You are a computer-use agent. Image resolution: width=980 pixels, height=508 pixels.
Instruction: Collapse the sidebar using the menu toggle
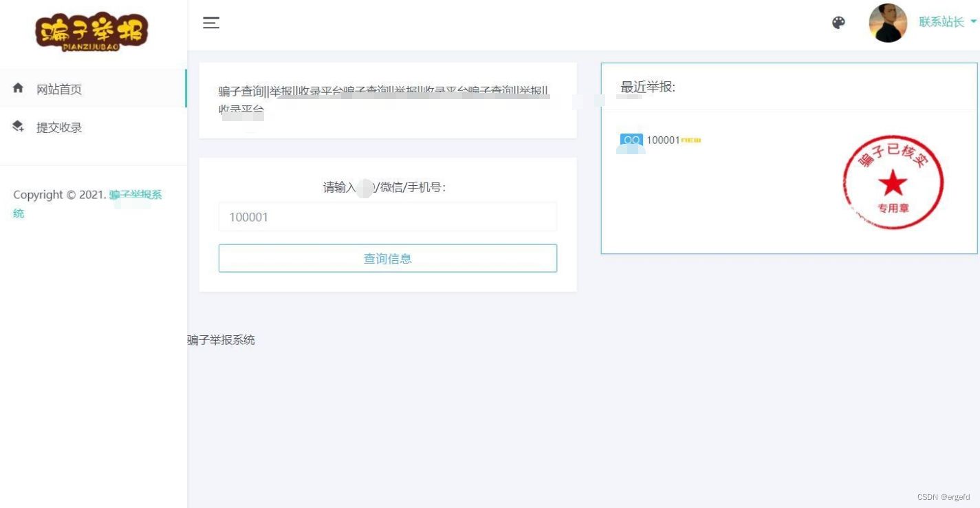point(211,22)
